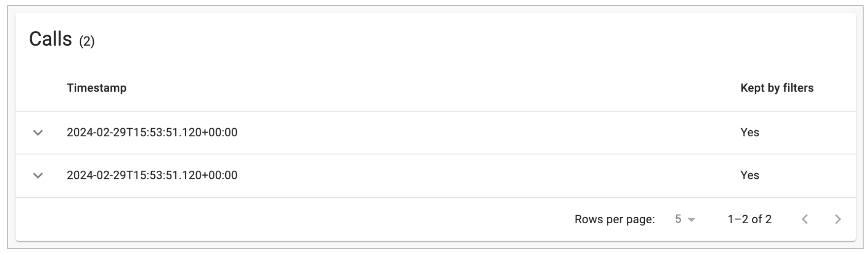Click "Yes" in the second call row
The height and width of the screenshot is (255, 868).
coord(750,175)
